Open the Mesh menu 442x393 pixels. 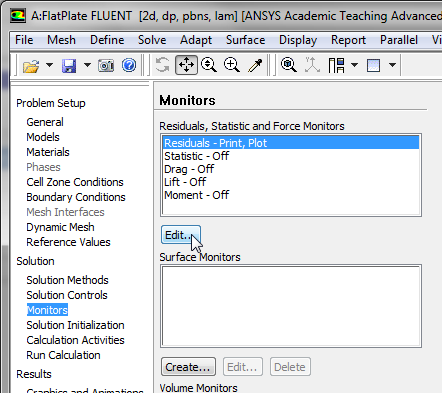coord(61,40)
